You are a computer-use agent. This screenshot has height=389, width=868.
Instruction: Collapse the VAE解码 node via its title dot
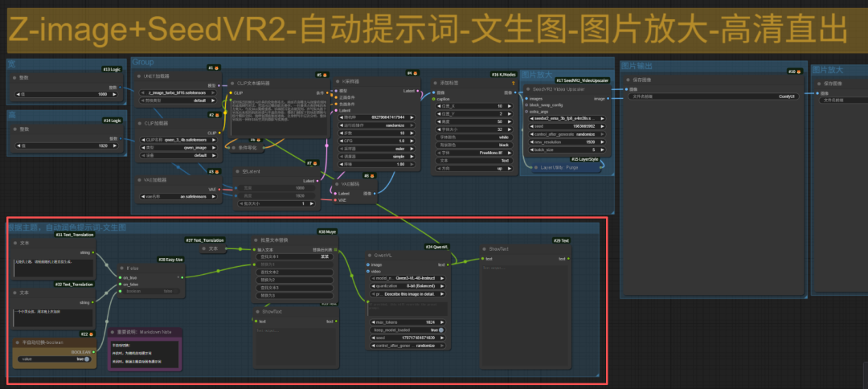337,184
